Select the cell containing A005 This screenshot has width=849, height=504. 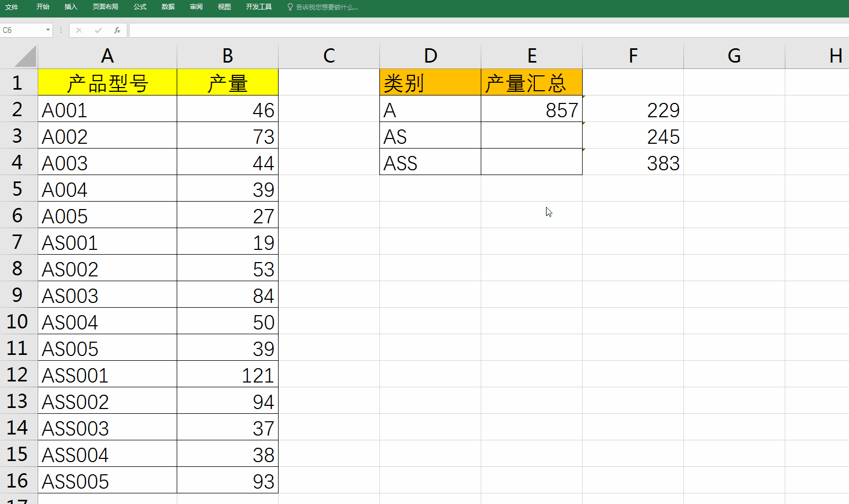107,215
